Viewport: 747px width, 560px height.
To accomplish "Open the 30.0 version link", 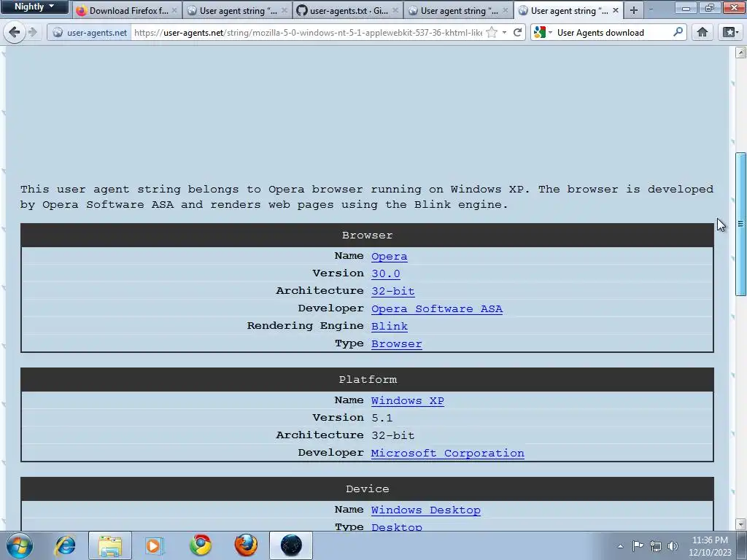I will pyautogui.click(x=385, y=273).
